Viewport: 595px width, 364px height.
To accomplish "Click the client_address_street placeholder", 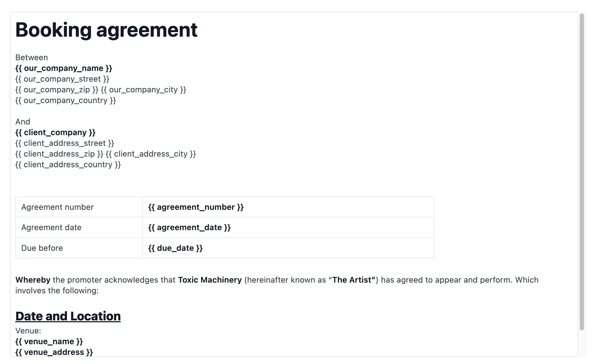I will 65,143.
